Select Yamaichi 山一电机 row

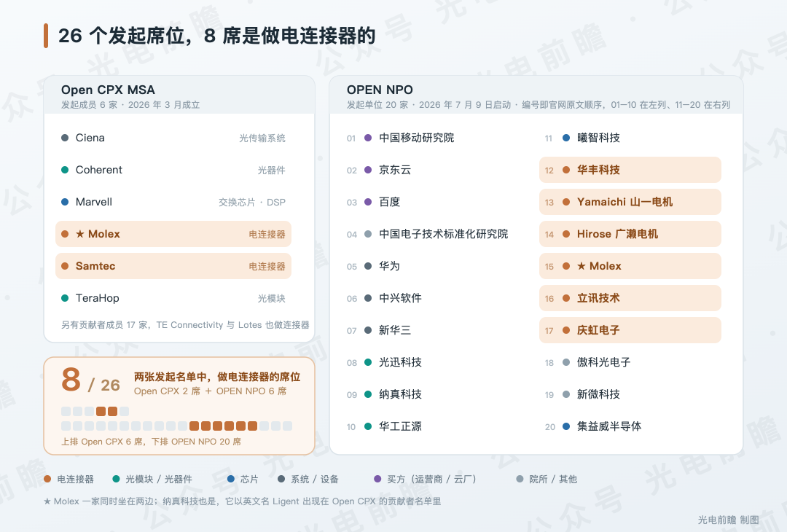(x=630, y=203)
